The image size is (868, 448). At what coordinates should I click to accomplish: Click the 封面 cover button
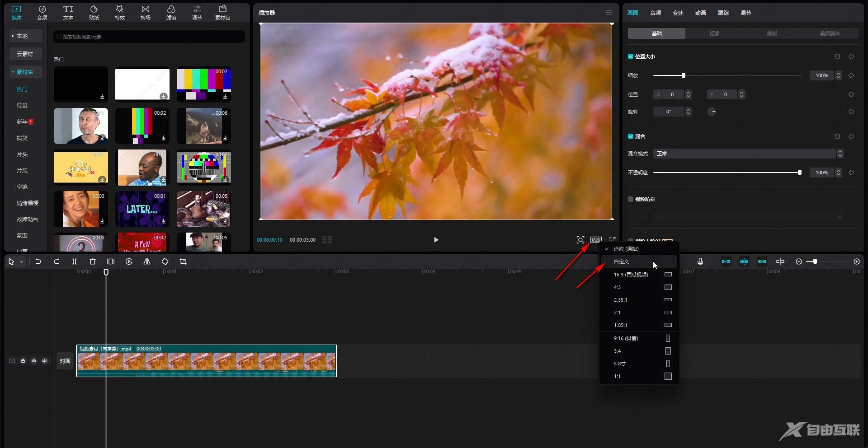65,361
